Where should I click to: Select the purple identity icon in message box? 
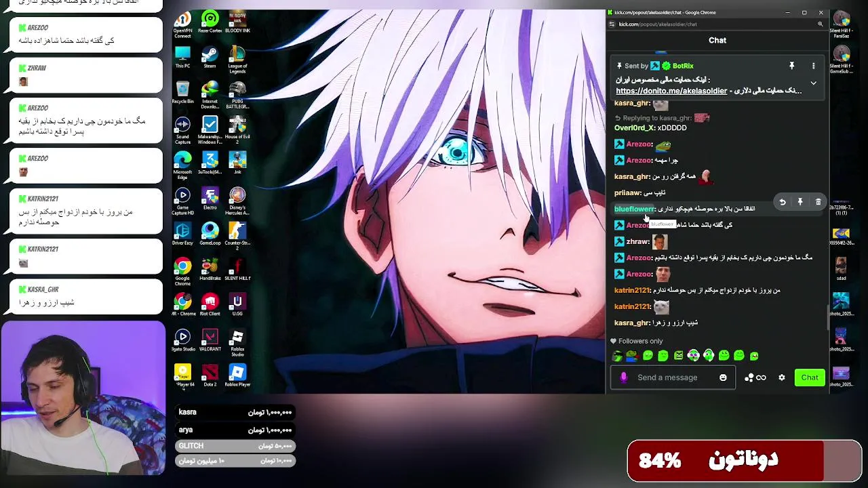624,378
